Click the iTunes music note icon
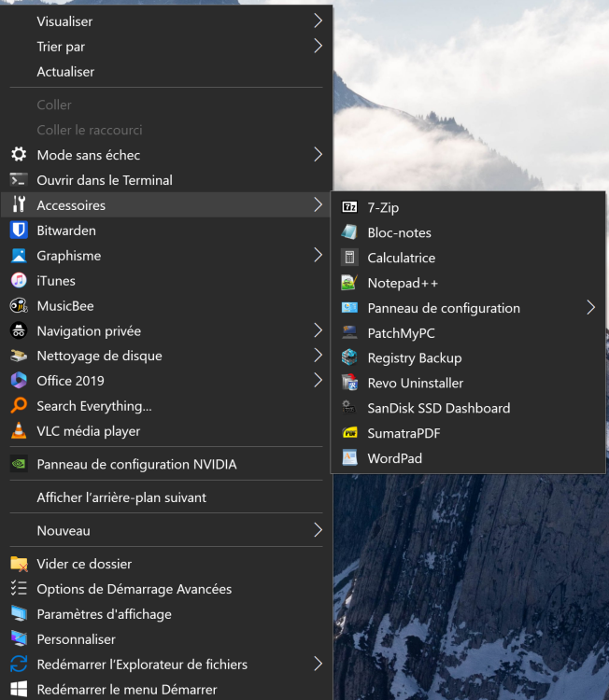This screenshot has width=609, height=700. (x=19, y=280)
